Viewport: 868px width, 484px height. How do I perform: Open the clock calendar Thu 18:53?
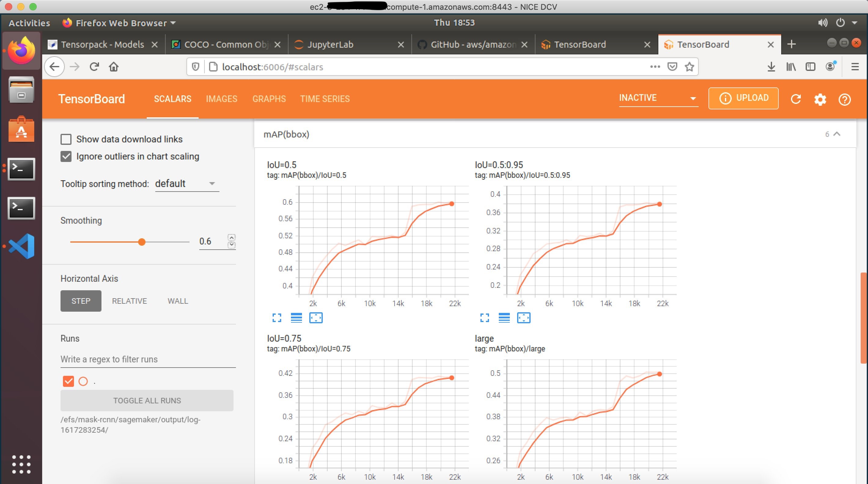point(454,23)
